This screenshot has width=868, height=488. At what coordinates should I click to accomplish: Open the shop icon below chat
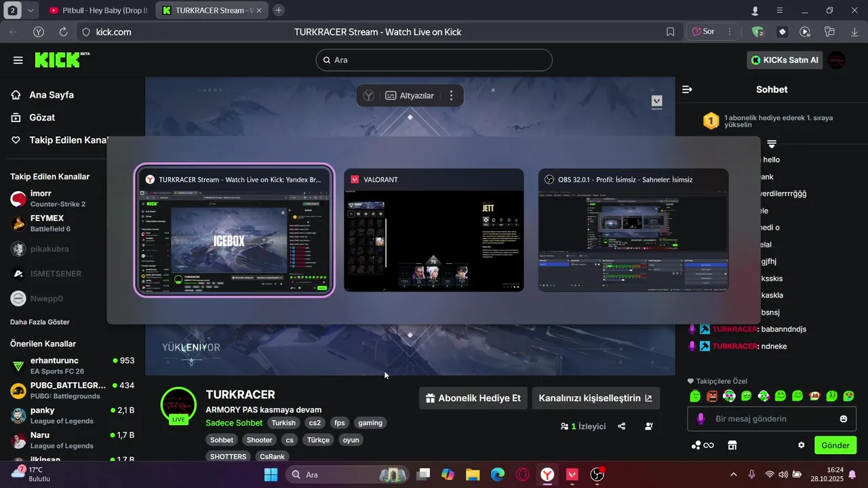[732, 445]
